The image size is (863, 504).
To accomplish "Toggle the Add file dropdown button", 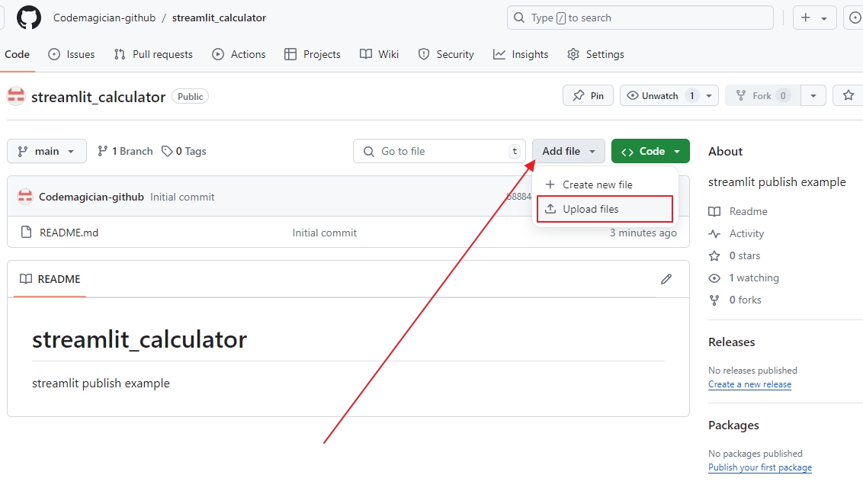I will [x=569, y=151].
